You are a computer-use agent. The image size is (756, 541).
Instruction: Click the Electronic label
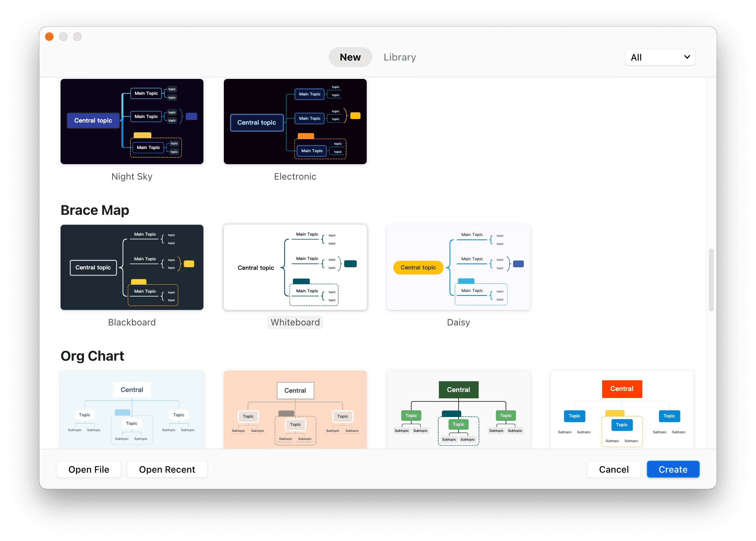[x=295, y=176]
